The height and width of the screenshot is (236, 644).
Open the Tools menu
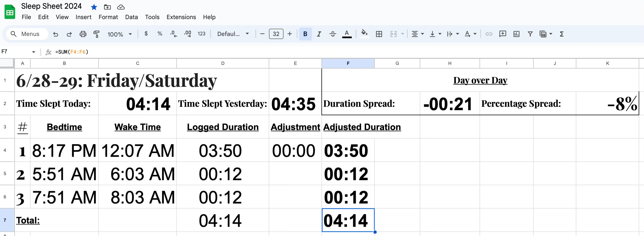[152, 17]
